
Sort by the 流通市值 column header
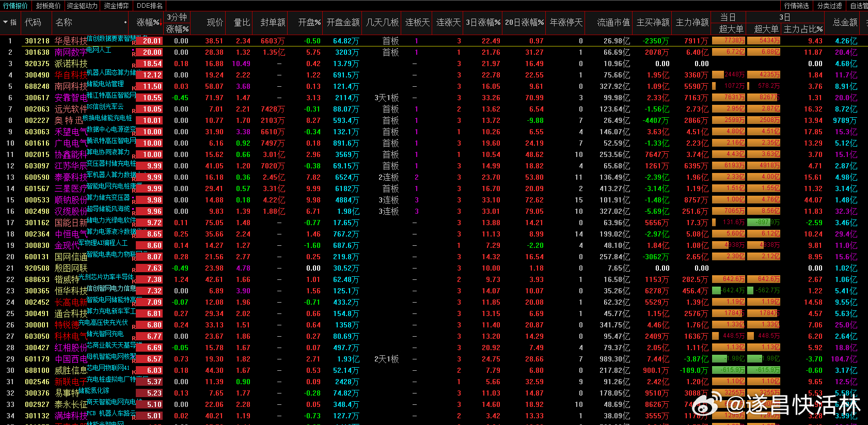pos(613,22)
